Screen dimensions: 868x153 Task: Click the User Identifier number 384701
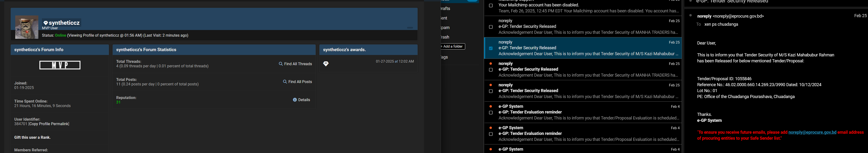20,124
